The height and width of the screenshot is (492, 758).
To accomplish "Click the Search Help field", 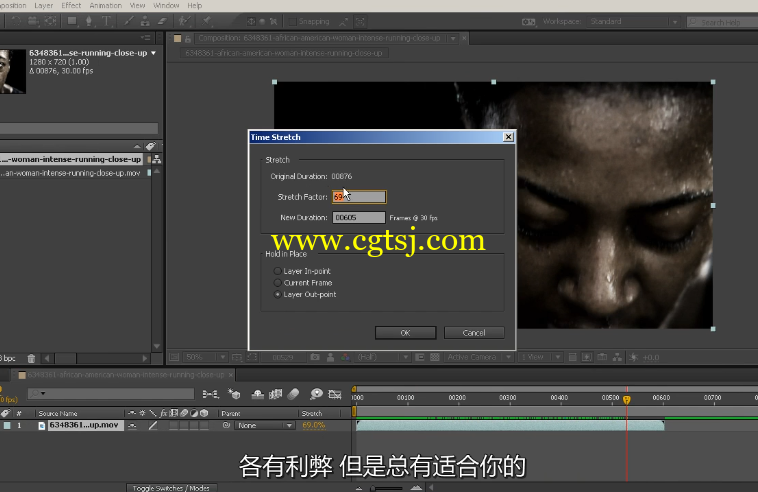I will coord(722,22).
